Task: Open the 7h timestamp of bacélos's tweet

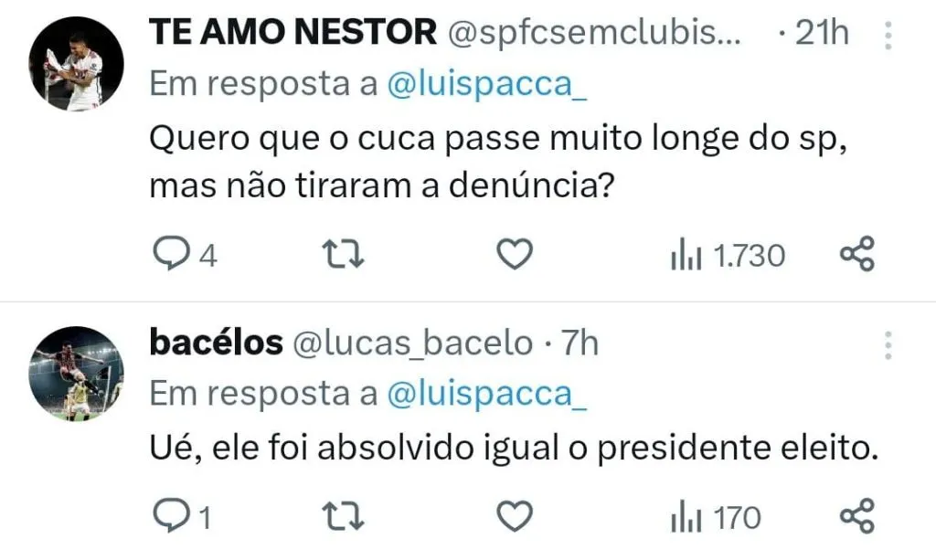Action: pyautogui.click(x=580, y=343)
